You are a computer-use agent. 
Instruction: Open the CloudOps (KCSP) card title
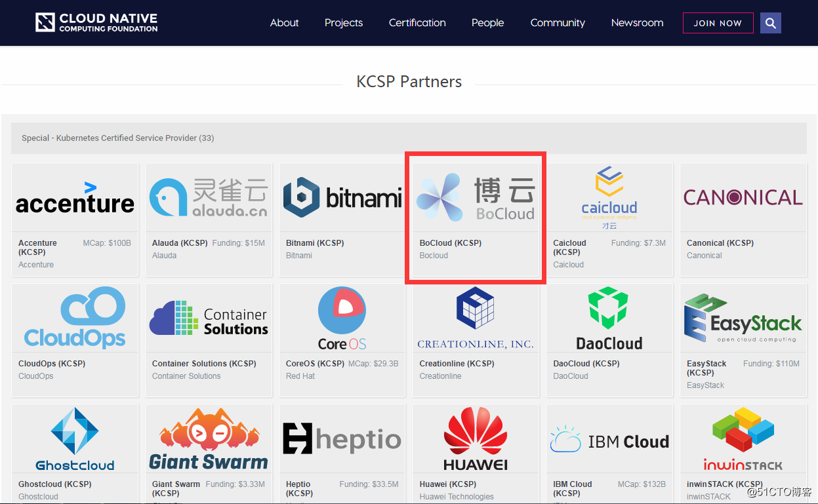pyautogui.click(x=52, y=363)
